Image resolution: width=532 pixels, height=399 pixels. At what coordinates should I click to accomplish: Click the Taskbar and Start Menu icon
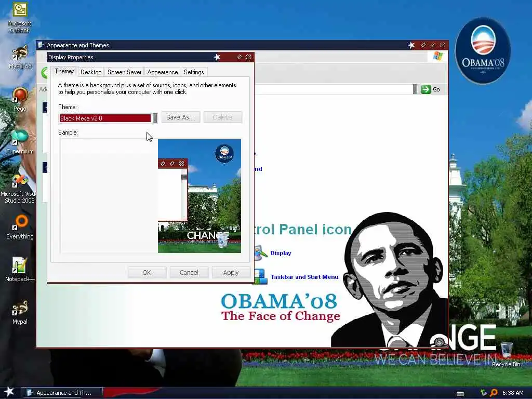261,276
